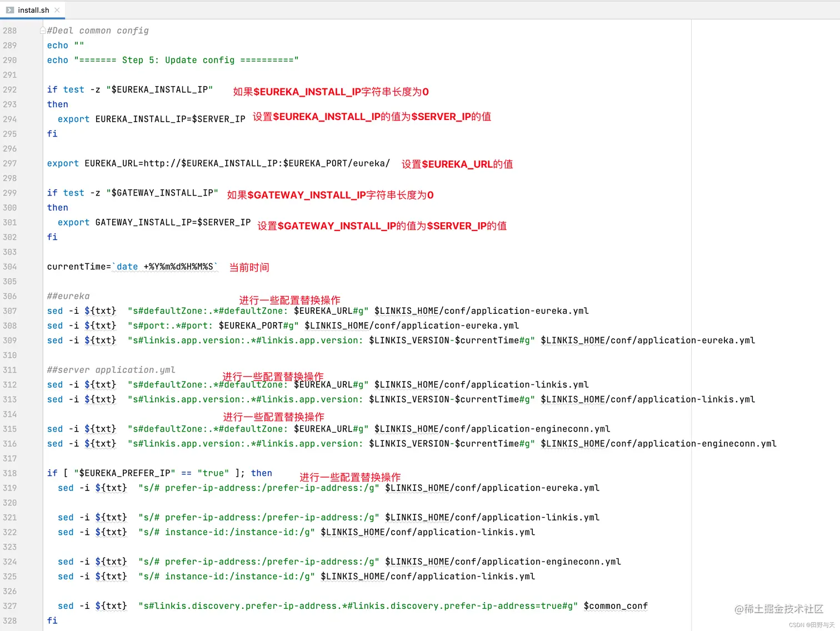Click 'export GATEWAY_INSTALL_IP=$SERVER_IP' statement
The image size is (840, 631).
[154, 222]
